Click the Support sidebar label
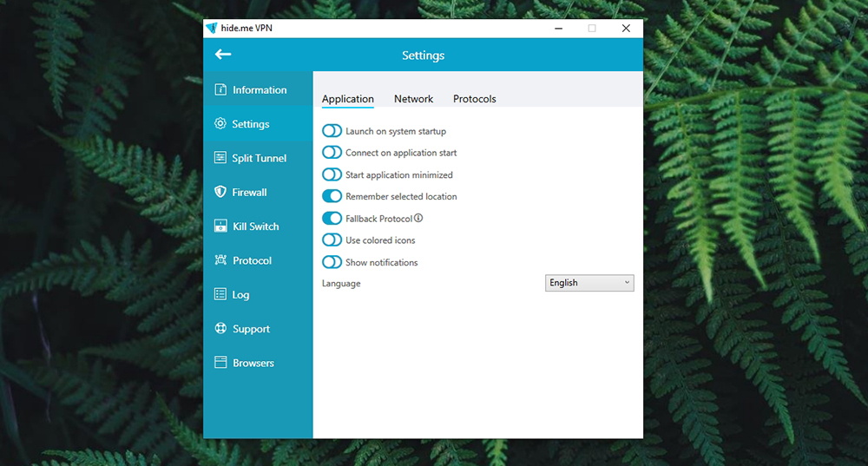This screenshot has height=466, width=868. pyautogui.click(x=251, y=329)
